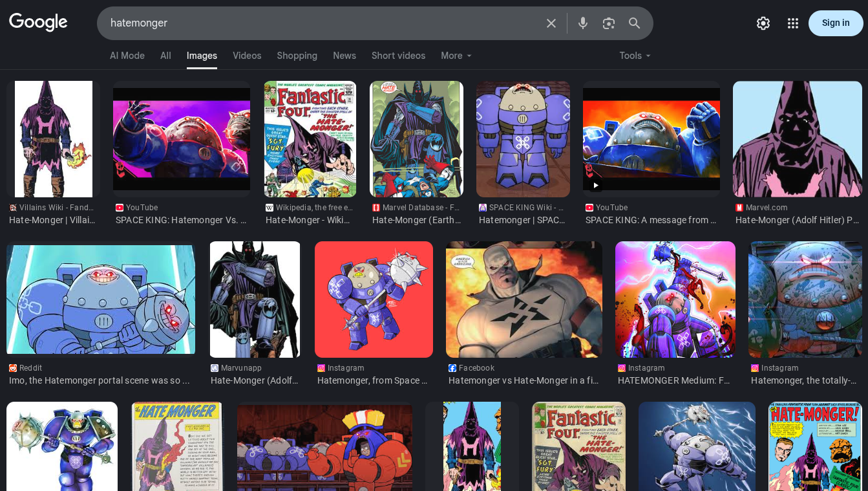Click 'Marvel Database - F...' source text
868x491 pixels.
tap(421, 208)
